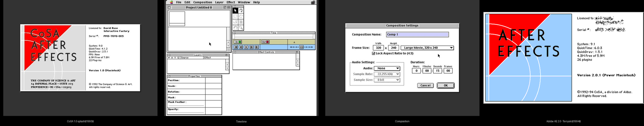The image size is (644, 126).
Task: Click the Seconds duration field showing 15
Action: coord(437,71)
